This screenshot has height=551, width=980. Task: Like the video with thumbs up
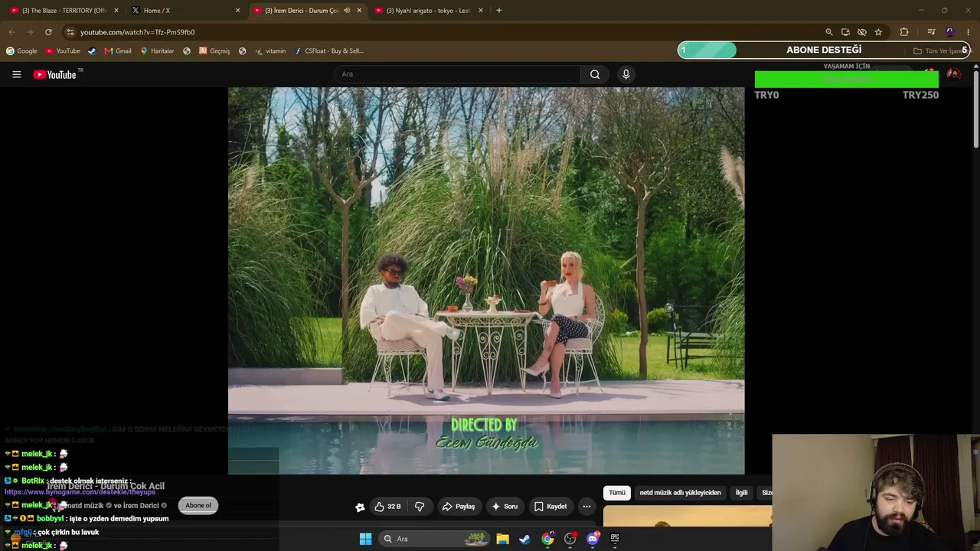(x=388, y=507)
